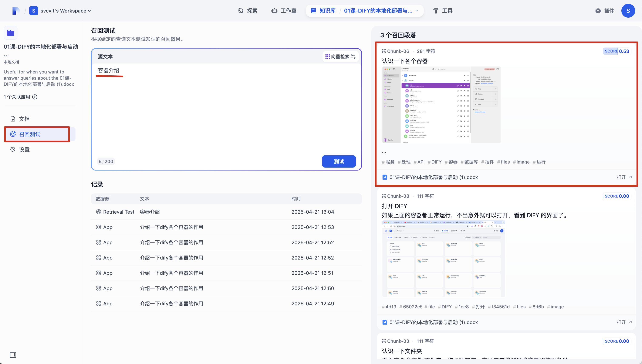
Task: Click the 设置 gear icon in sidebar
Action: tap(13, 150)
